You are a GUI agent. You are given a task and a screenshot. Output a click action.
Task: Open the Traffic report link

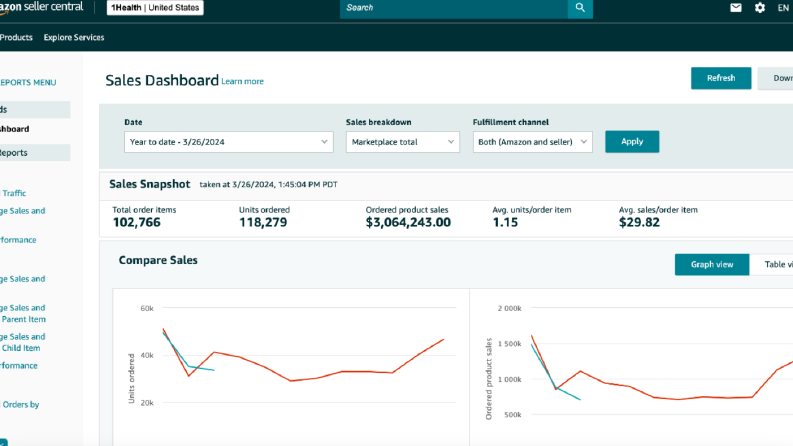(13, 193)
